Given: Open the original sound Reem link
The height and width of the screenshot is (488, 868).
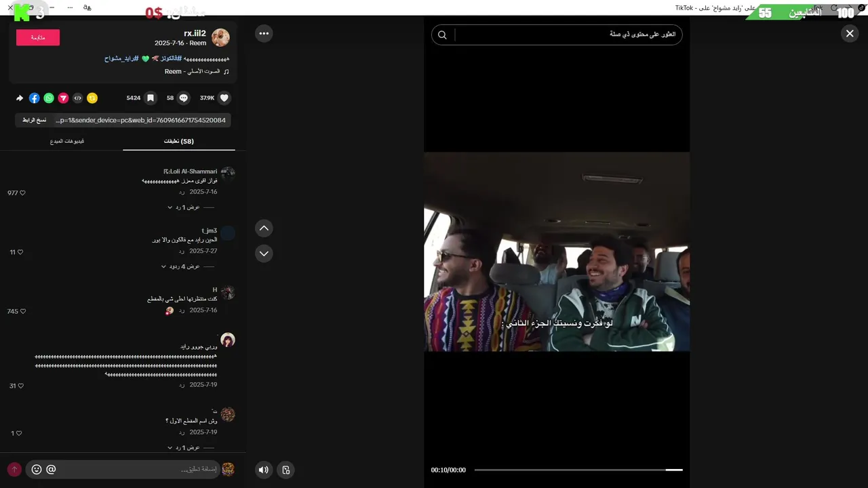Looking at the screenshot, I should coord(197,71).
